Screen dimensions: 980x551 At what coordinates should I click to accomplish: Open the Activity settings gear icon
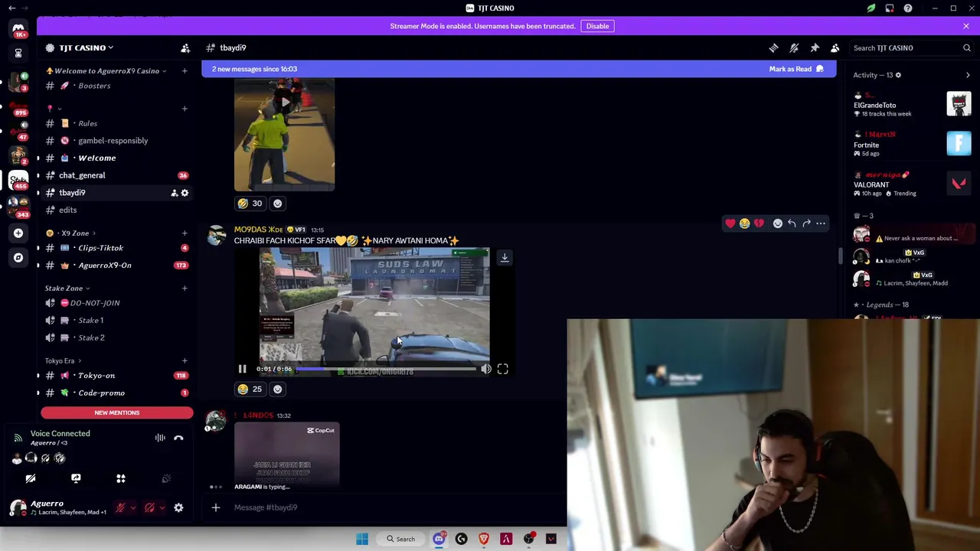pyautogui.click(x=898, y=75)
